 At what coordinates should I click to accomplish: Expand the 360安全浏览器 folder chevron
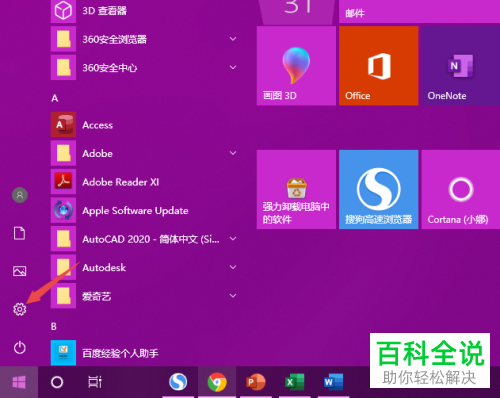click(x=233, y=39)
